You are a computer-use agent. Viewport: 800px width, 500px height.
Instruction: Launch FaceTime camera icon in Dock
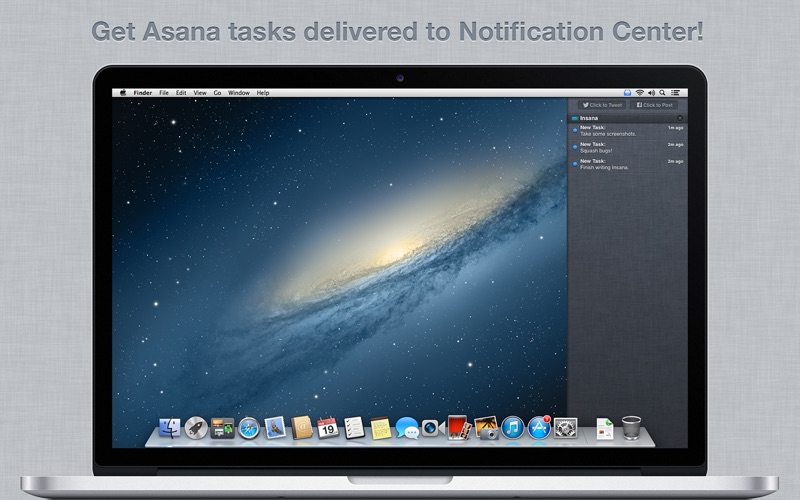point(433,428)
